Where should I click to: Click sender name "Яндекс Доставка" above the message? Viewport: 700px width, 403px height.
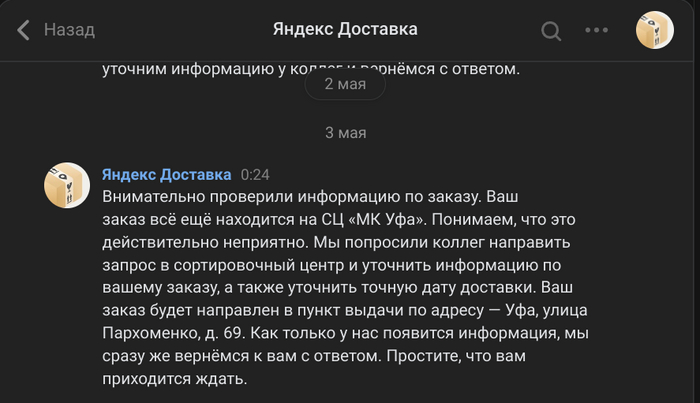coord(166,174)
